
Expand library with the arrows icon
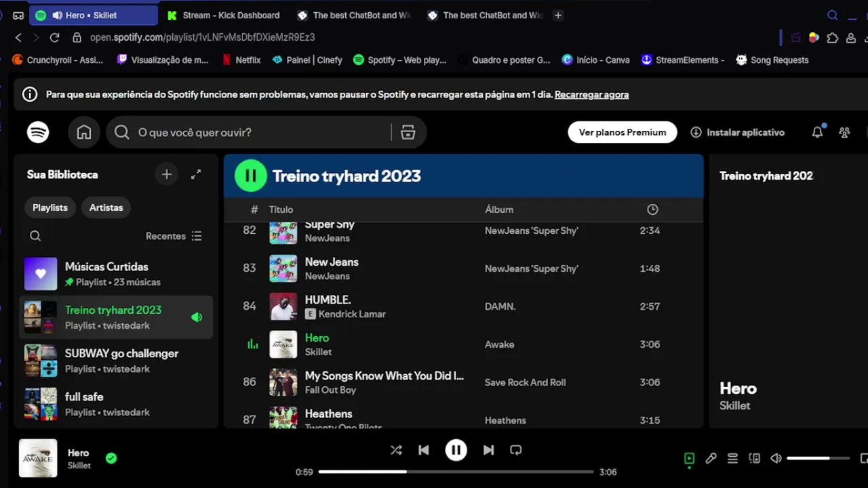[x=196, y=174]
